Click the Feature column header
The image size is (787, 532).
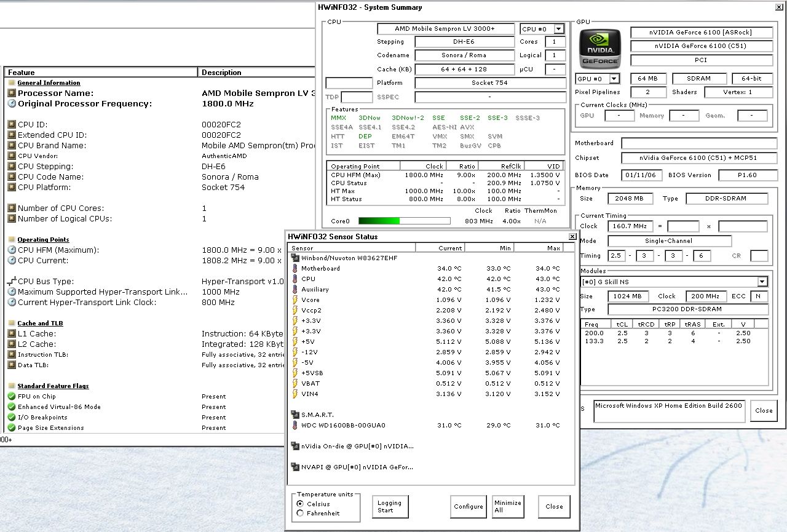pyautogui.click(x=102, y=73)
